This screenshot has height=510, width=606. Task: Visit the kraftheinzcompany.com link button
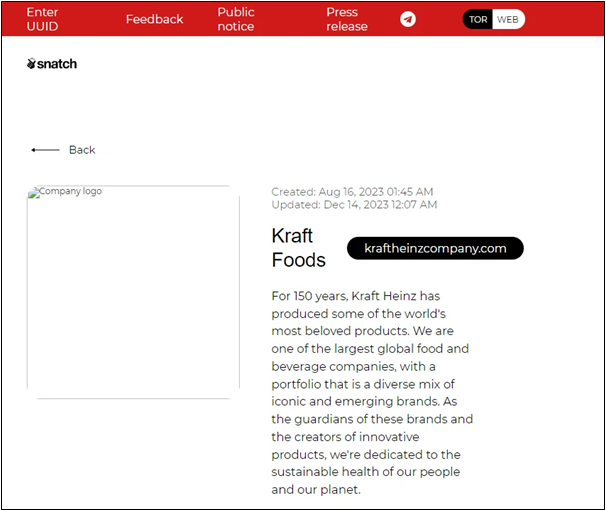pos(435,248)
